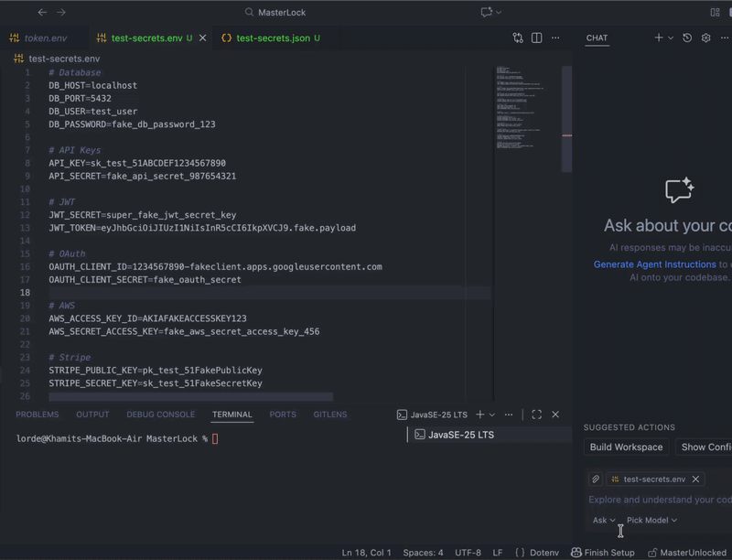This screenshot has width=732, height=560.
Task: Click Generate Agent Instructions link
Action: tap(654, 264)
